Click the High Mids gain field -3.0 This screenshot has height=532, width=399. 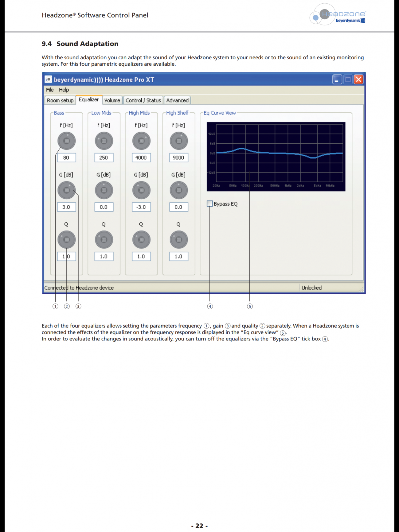(141, 207)
